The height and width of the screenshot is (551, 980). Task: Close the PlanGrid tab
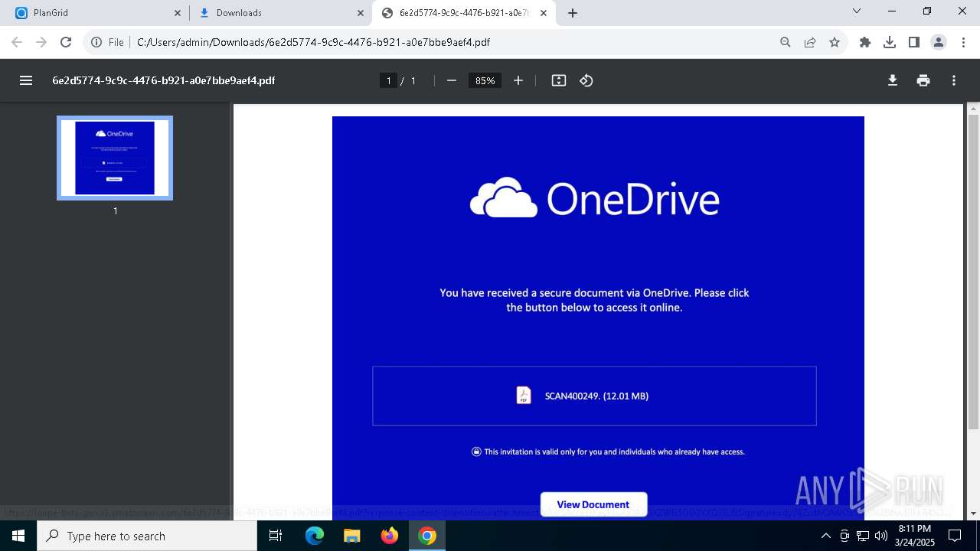pos(178,13)
